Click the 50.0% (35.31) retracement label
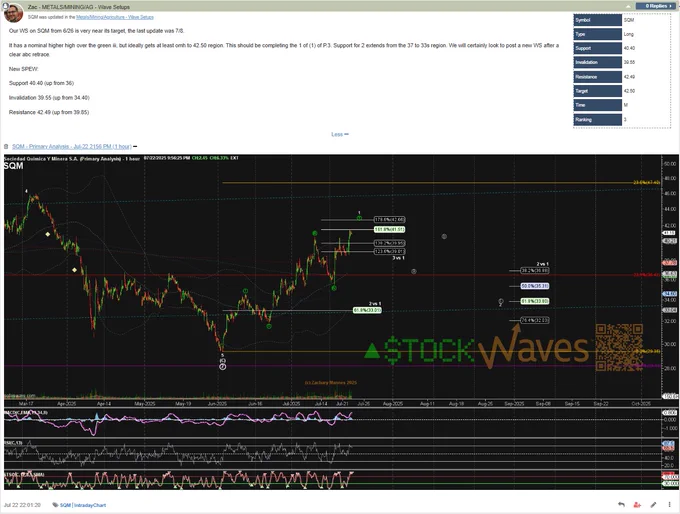Screen dimensions: 680x514 click(535, 286)
